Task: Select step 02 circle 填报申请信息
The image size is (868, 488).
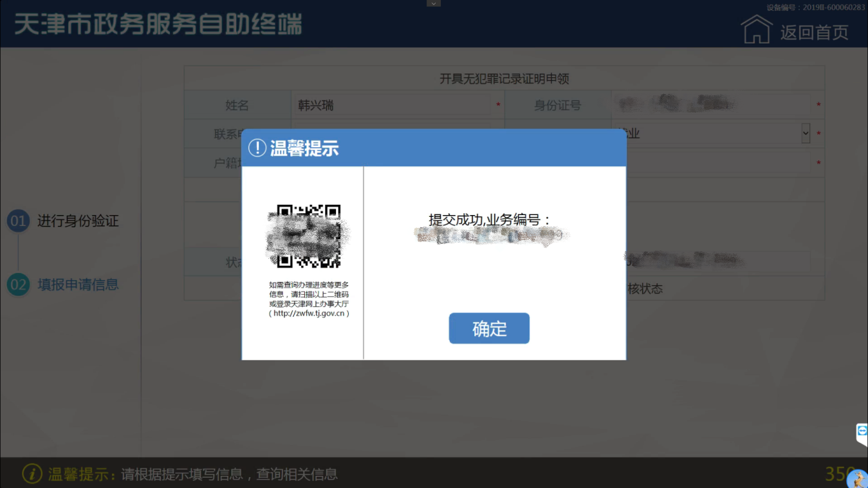Action: (x=18, y=285)
